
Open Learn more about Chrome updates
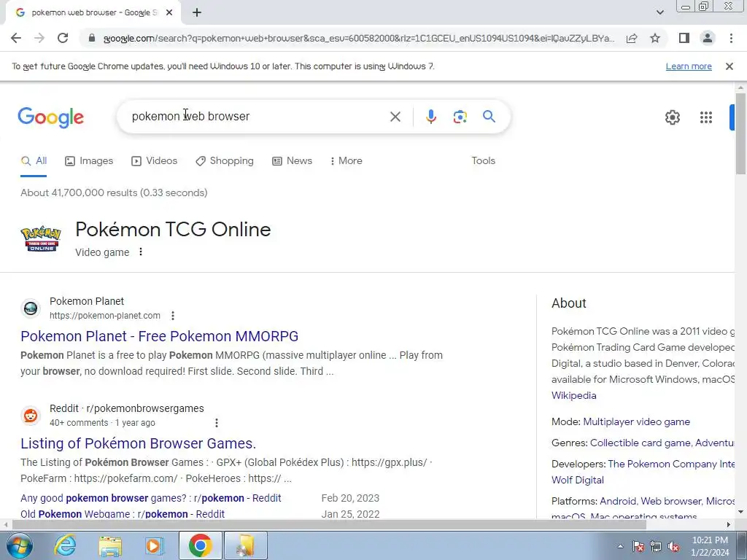[689, 66]
